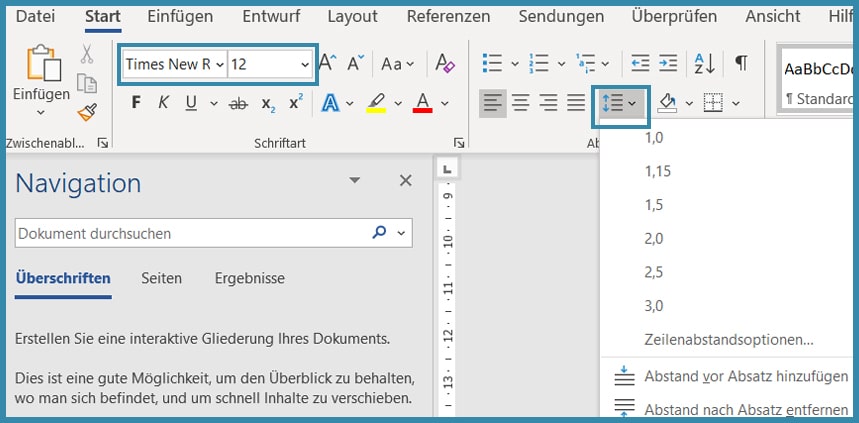Increase indent of the paragraph

tap(667, 64)
